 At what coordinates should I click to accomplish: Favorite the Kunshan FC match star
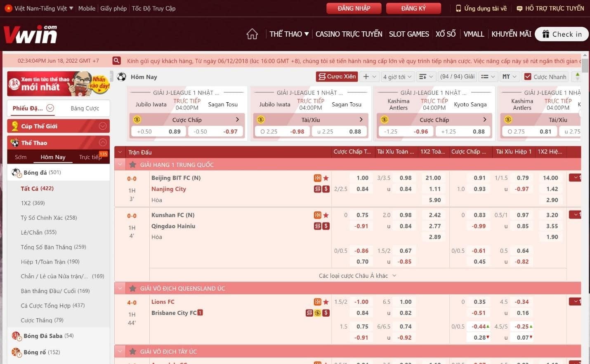pyautogui.click(x=326, y=215)
